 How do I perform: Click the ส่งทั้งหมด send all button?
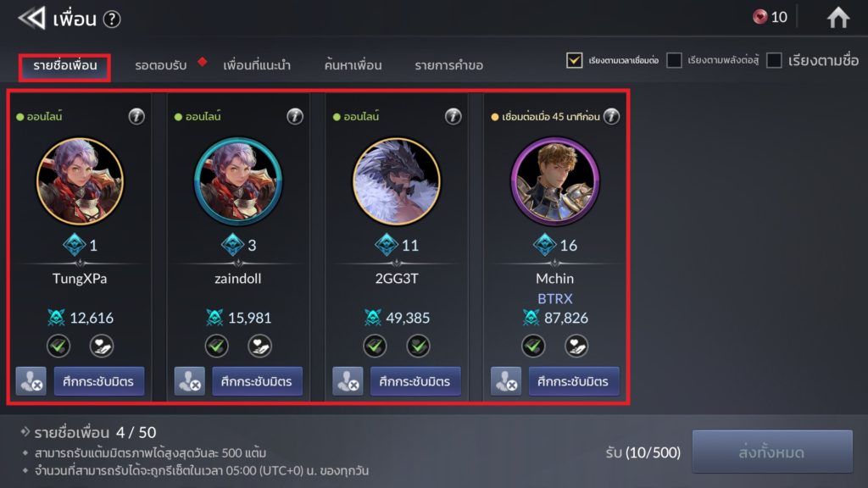(772, 452)
